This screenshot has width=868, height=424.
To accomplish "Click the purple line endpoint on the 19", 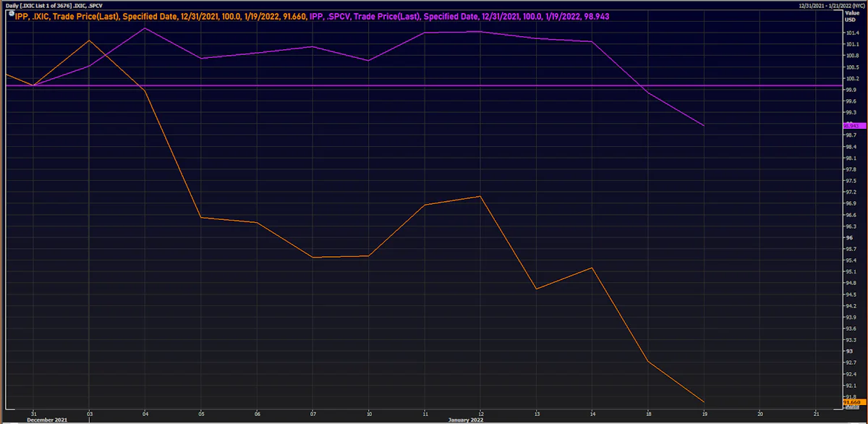I will click(704, 126).
